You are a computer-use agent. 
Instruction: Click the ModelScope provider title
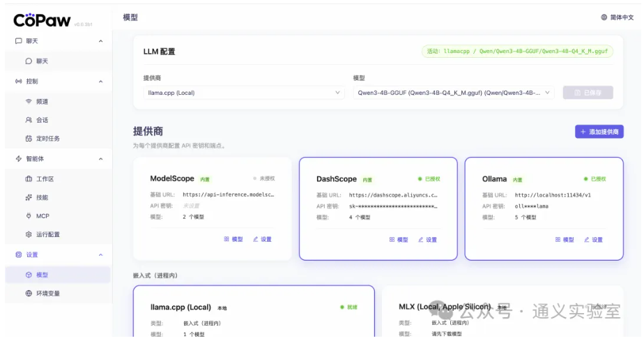172,178
